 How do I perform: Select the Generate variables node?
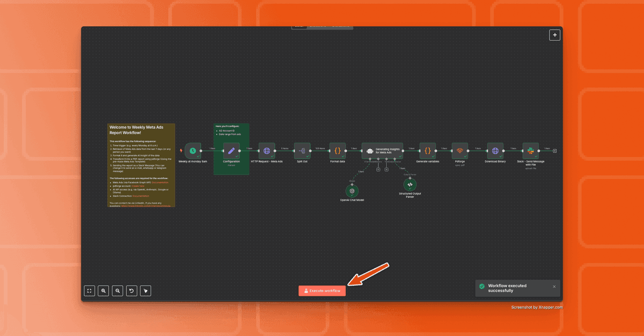click(428, 151)
